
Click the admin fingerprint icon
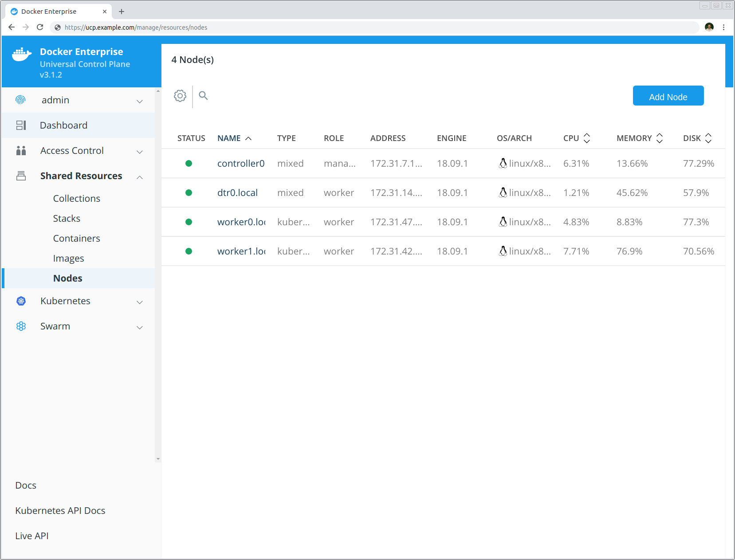tap(21, 100)
